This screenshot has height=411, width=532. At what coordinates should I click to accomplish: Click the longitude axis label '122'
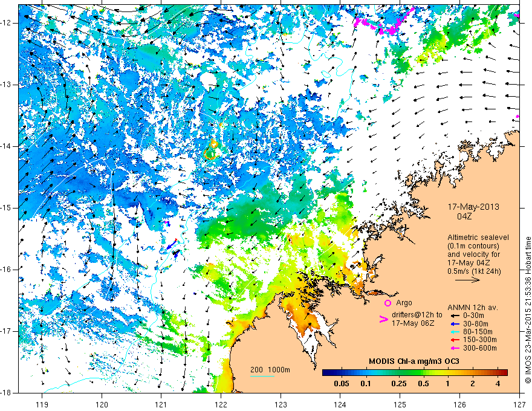tap(221, 404)
